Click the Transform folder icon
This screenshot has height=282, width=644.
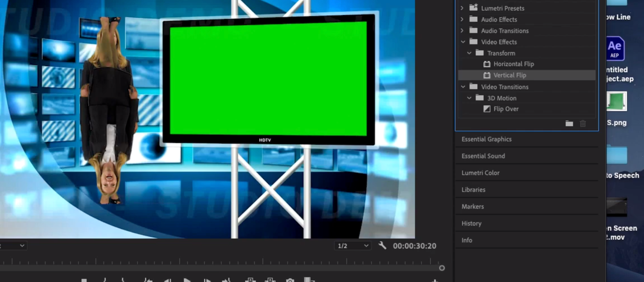tap(480, 53)
